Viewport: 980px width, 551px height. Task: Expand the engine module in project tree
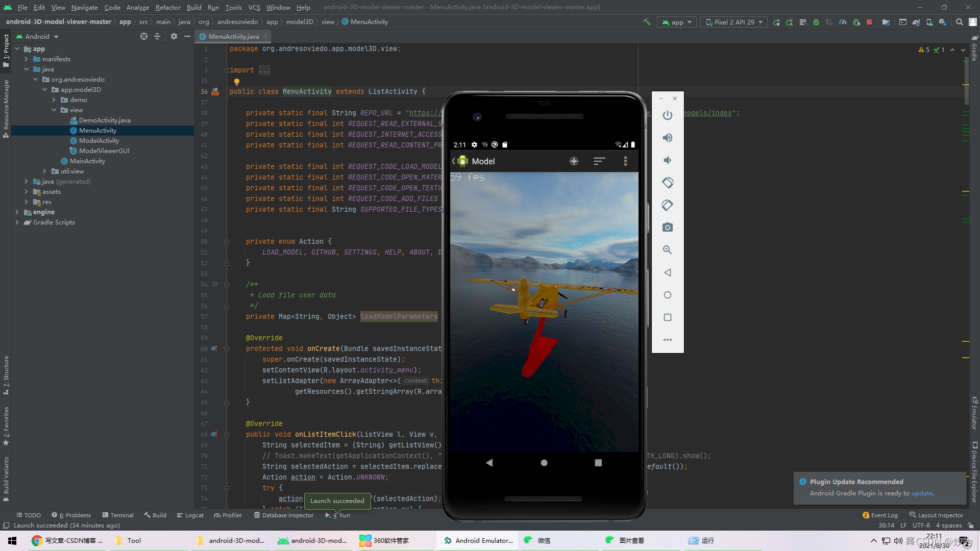coord(17,212)
